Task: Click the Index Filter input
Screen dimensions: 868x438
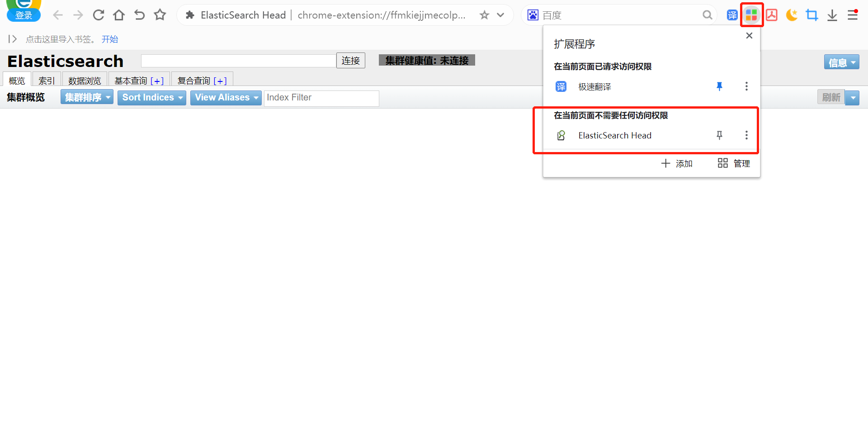Action: click(321, 98)
